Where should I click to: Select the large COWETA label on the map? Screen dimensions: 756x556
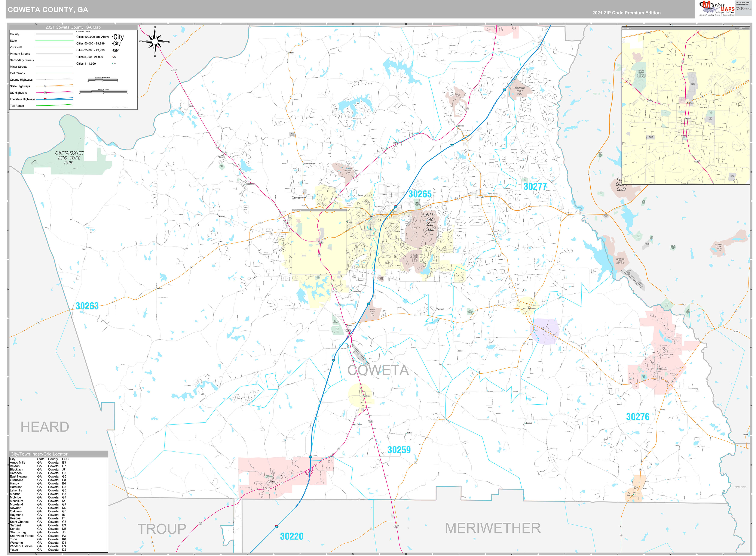point(378,370)
